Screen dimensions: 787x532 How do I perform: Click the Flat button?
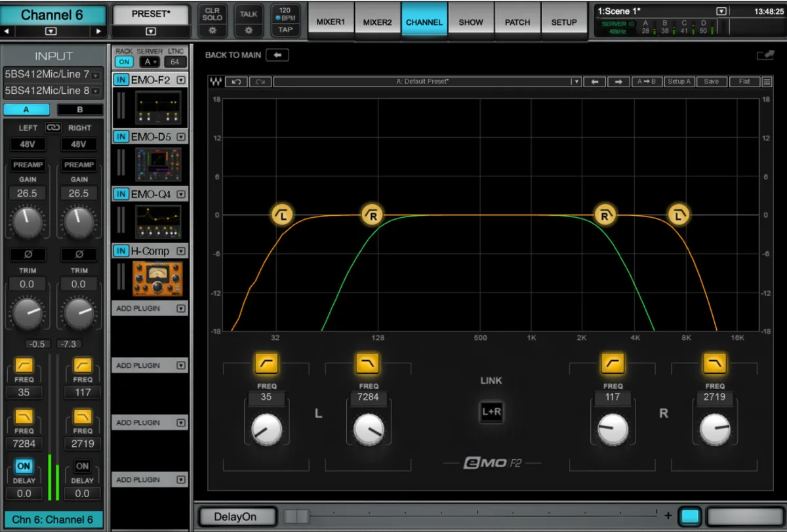click(744, 82)
